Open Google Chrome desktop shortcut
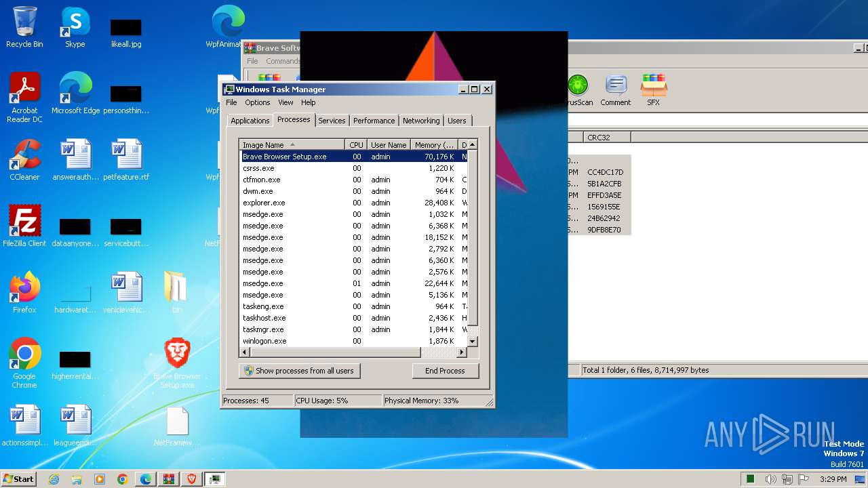The height and width of the screenshot is (488, 868). pos(24,363)
